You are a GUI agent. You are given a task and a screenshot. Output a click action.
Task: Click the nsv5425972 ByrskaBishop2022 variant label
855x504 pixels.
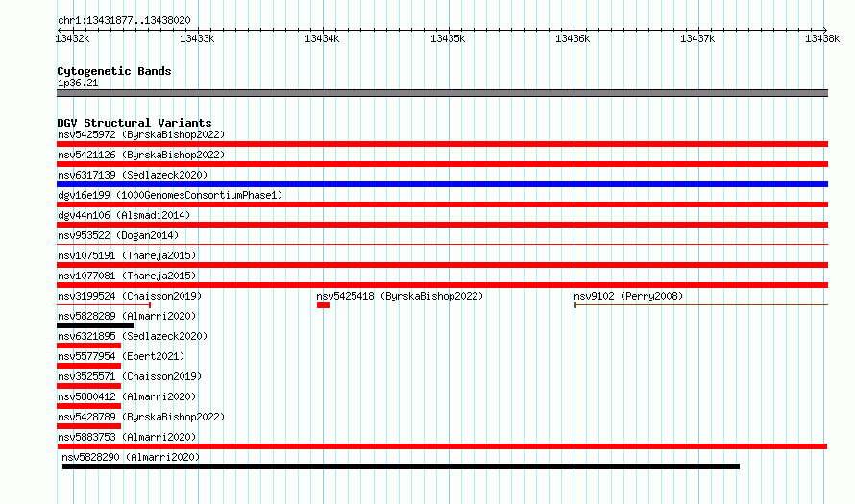141,134
